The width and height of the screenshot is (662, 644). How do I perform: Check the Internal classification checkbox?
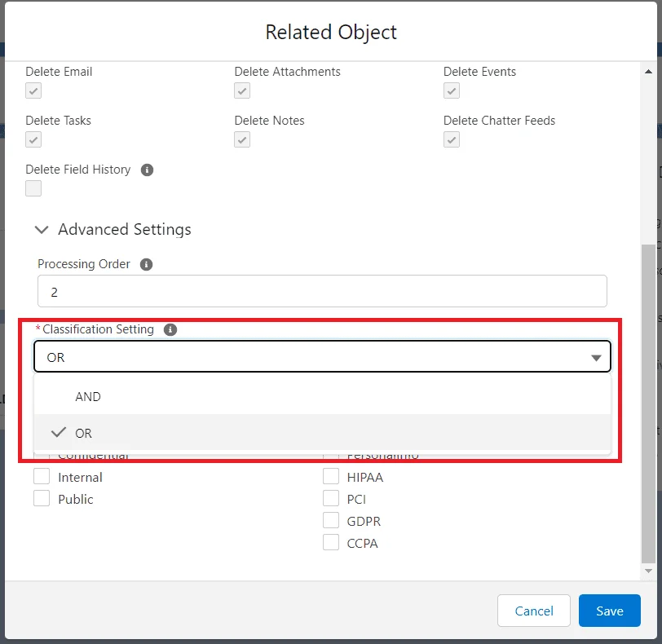pyautogui.click(x=42, y=476)
